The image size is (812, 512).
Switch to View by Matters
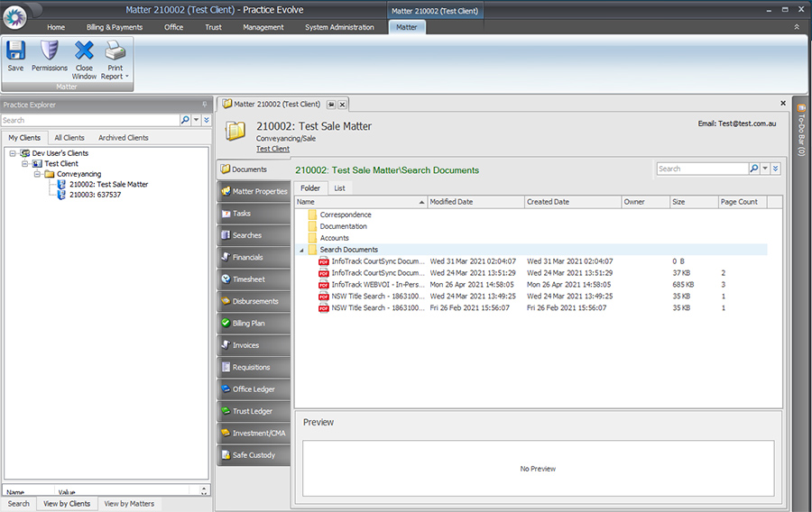(x=129, y=504)
